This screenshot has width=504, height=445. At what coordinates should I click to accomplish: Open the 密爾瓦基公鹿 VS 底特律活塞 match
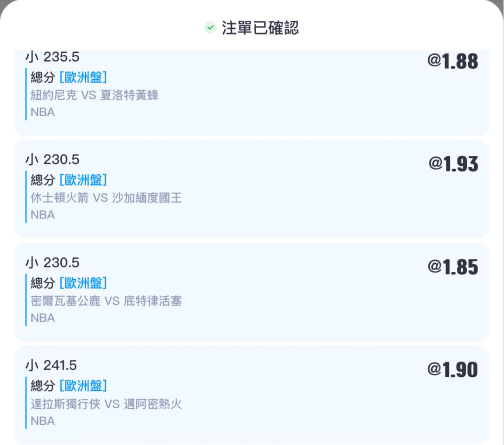click(106, 301)
